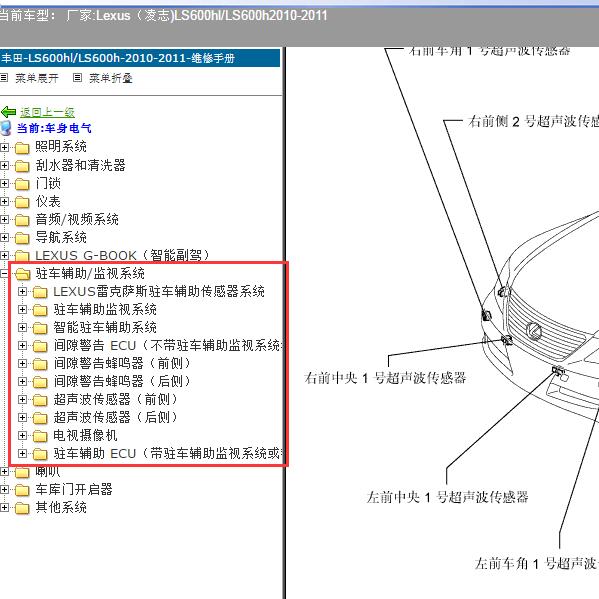
Task: Expand the 超声波传感器（前侧） subfolder
Action: [22, 399]
